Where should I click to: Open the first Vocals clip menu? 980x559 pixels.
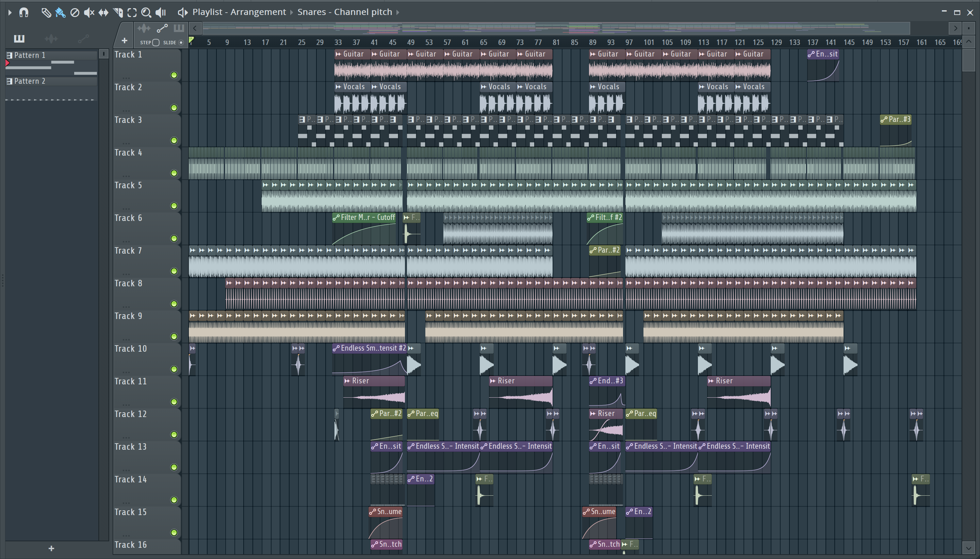click(x=338, y=87)
